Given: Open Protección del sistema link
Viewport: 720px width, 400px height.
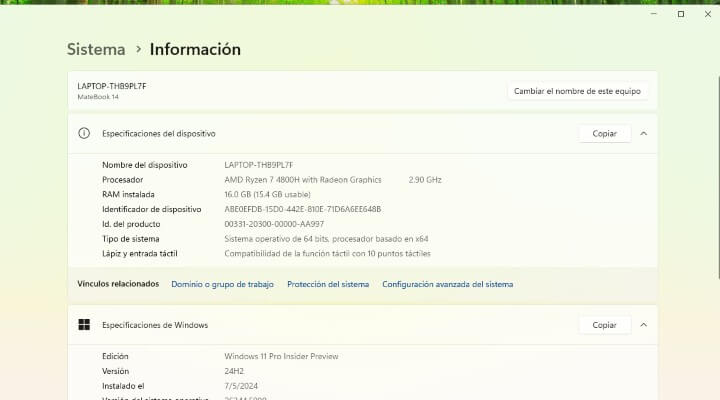Looking at the screenshot, I should (328, 284).
